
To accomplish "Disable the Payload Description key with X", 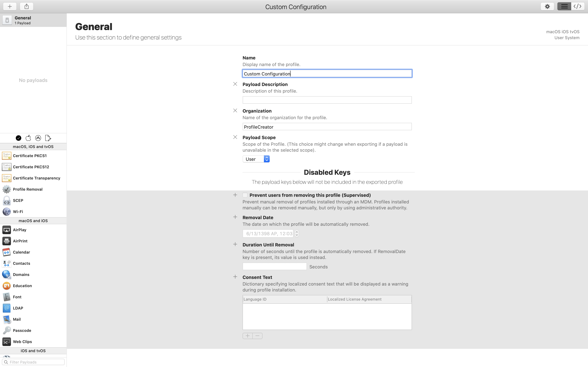I will tap(235, 84).
